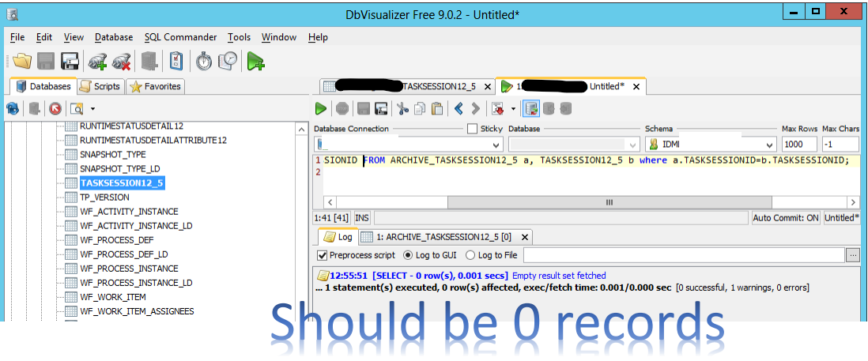Click the disconnect database icon with red X
Image resolution: width=868 pixels, height=361 pixels.
coord(121,61)
